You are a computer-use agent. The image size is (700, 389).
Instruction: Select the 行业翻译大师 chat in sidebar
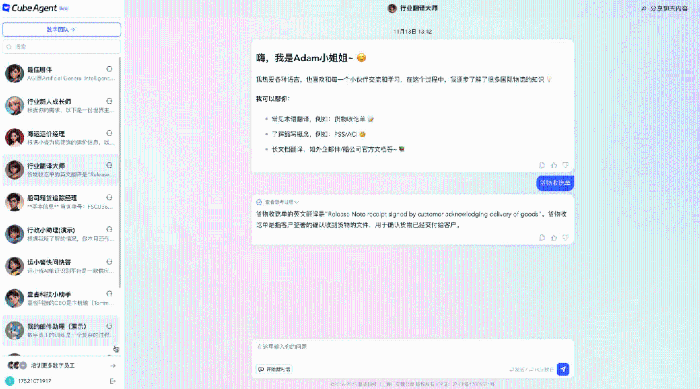61,170
